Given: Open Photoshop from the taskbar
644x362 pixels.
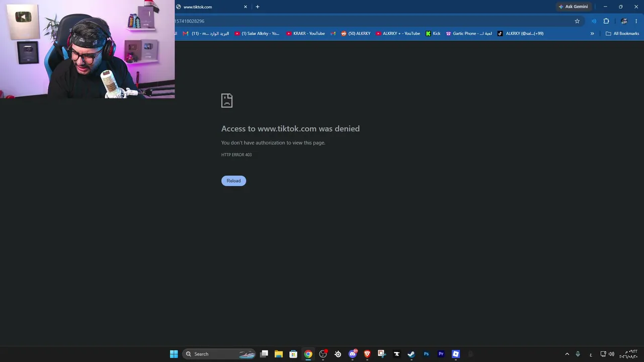Looking at the screenshot, I should click(x=426, y=354).
